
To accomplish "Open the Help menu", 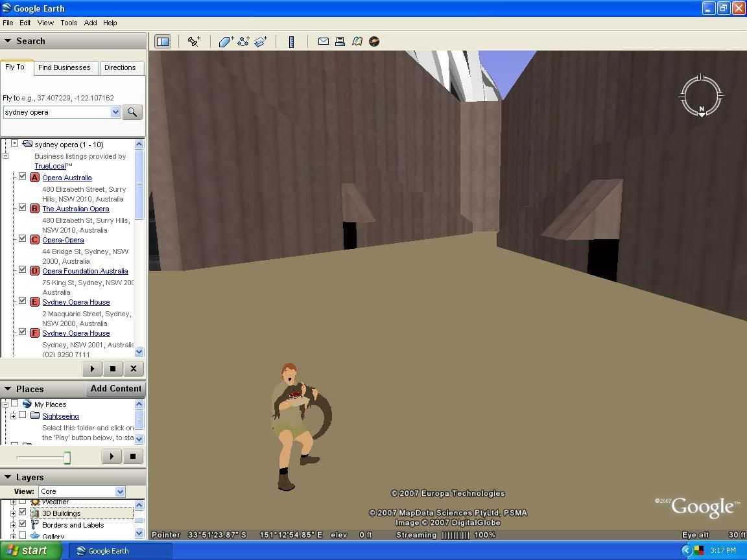I will [x=110, y=23].
